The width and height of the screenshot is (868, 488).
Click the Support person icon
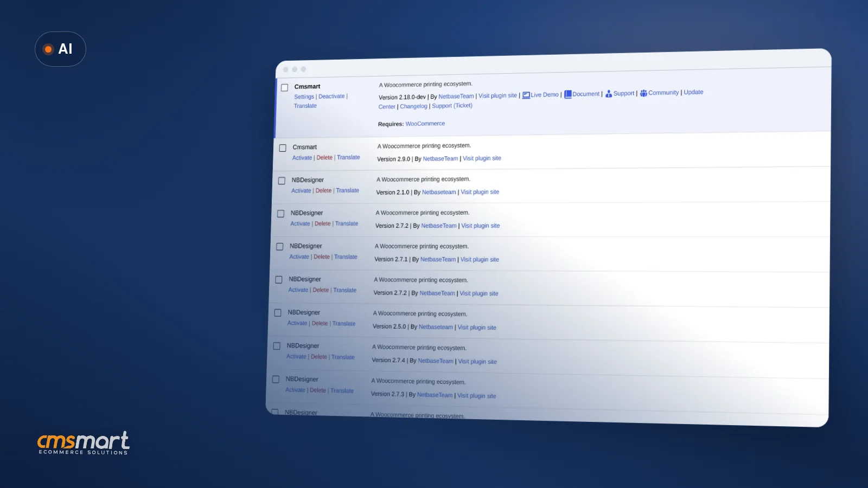pyautogui.click(x=609, y=94)
